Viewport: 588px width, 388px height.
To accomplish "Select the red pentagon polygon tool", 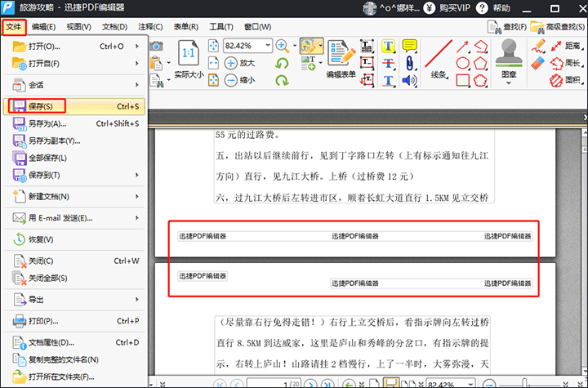I will pos(480,63).
